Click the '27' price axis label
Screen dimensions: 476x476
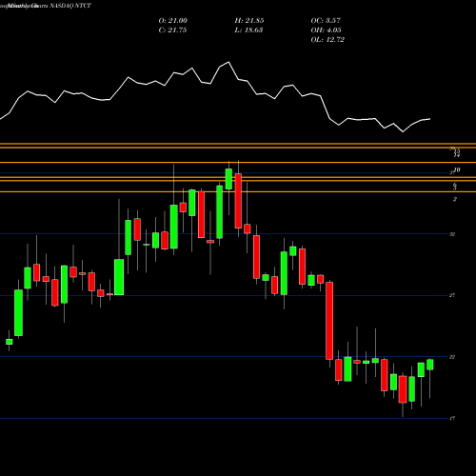tap(452, 295)
